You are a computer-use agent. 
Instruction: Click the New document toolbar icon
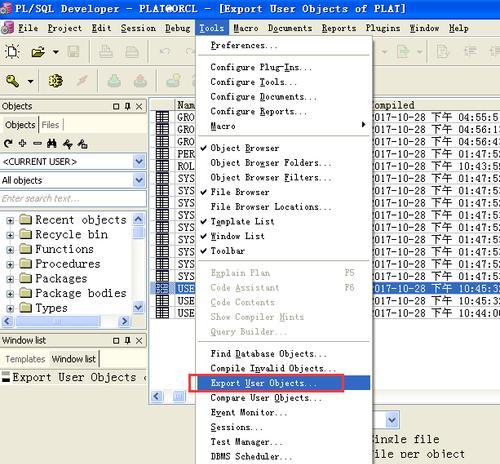point(12,52)
